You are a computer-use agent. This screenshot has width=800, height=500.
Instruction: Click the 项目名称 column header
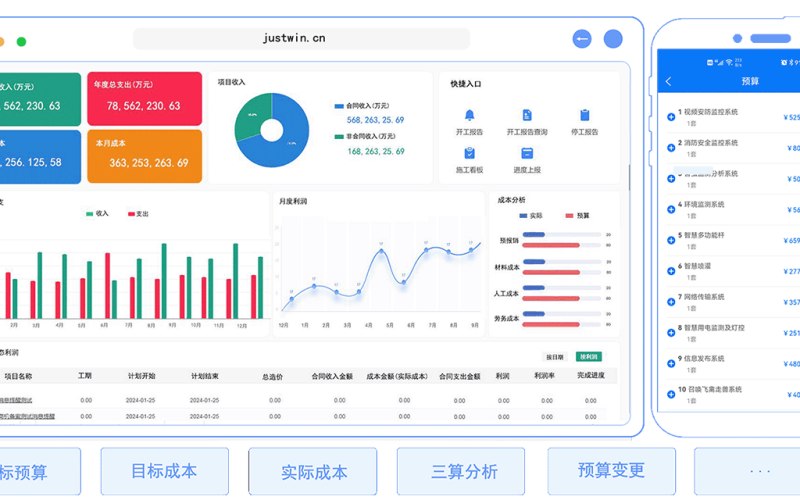(x=18, y=377)
